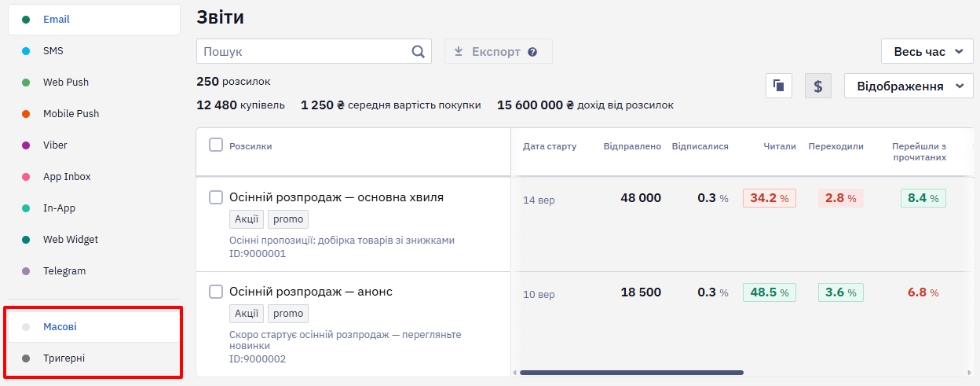Click promo tag on основна хвиля
Screen dimensions: 980x386
288,219
